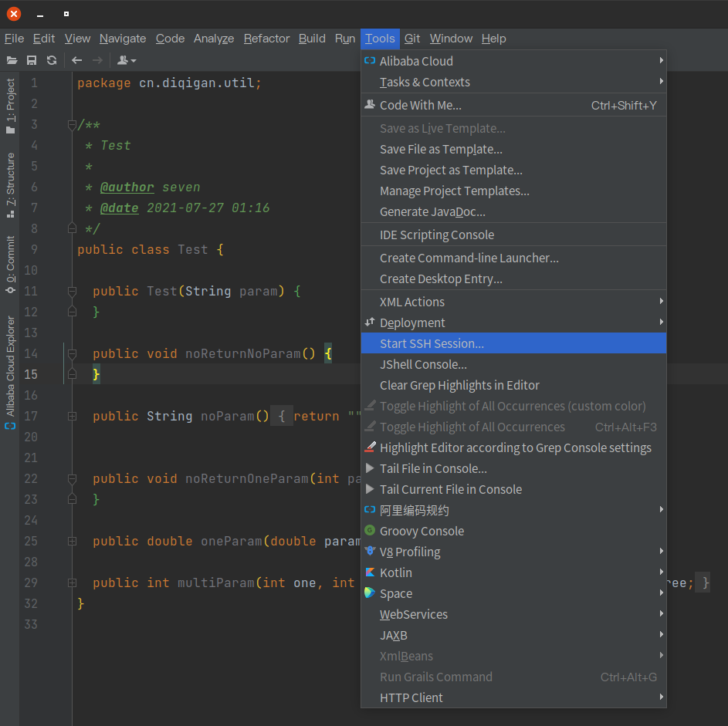This screenshot has height=726, width=728.
Task: Open the Edit menu
Action: (44, 39)
